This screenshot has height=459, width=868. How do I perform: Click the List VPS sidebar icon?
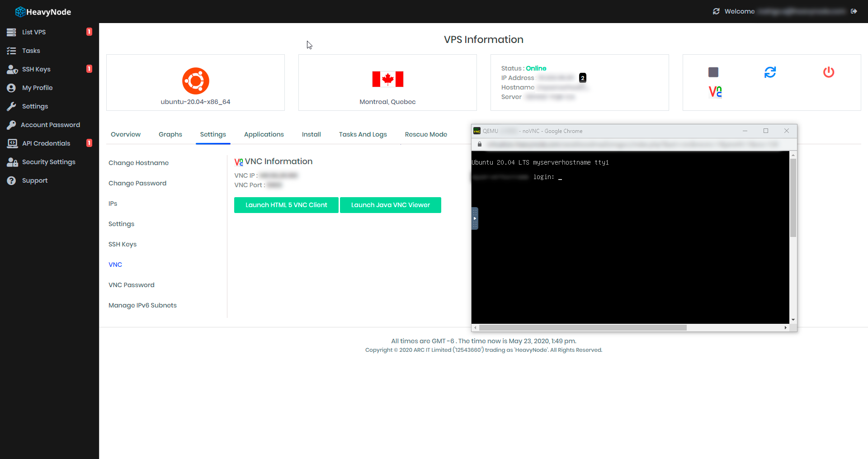point(11,32)
